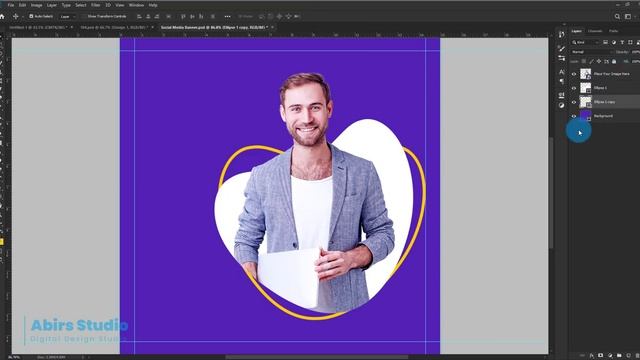The height and width of the screenshot is (360, 640).
Task: Switch to the Channels panel tab
Action: point(595,31)
